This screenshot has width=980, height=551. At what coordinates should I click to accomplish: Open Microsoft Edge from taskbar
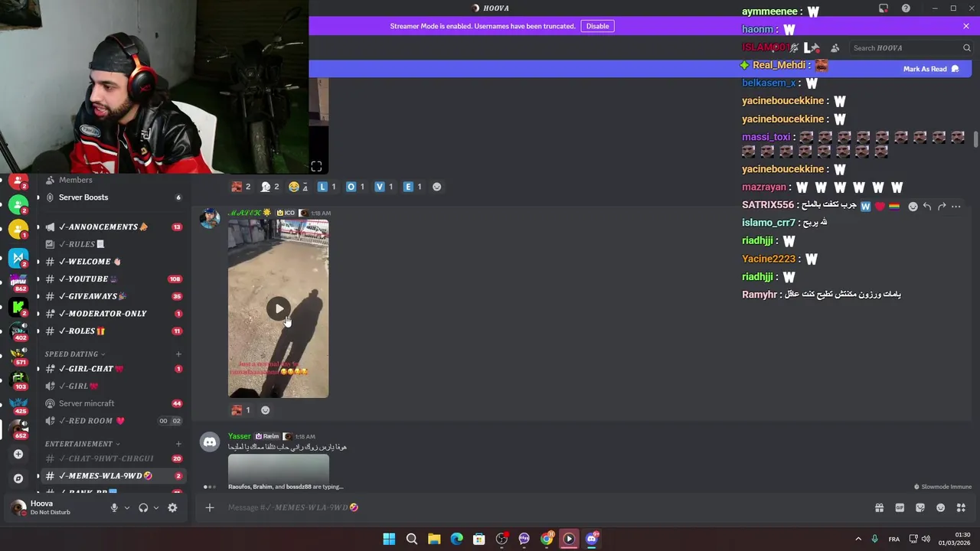point(456,539)
